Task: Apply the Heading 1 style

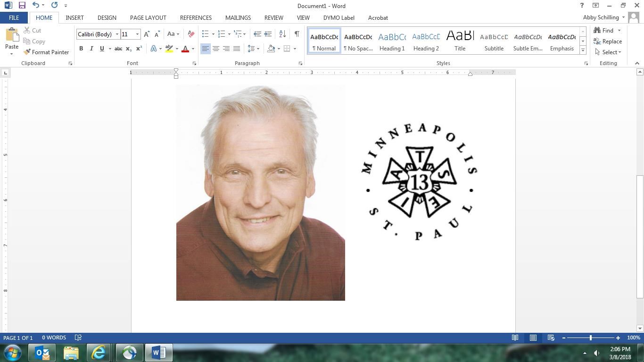Action: 392,41
